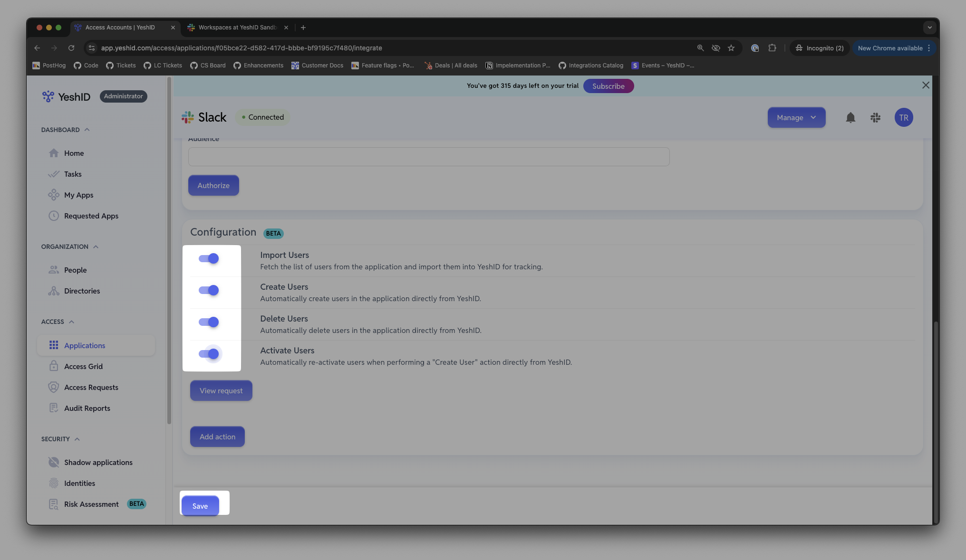
Task: Click the Slack icon in the header bar
Action: click(x=875, y=117)
